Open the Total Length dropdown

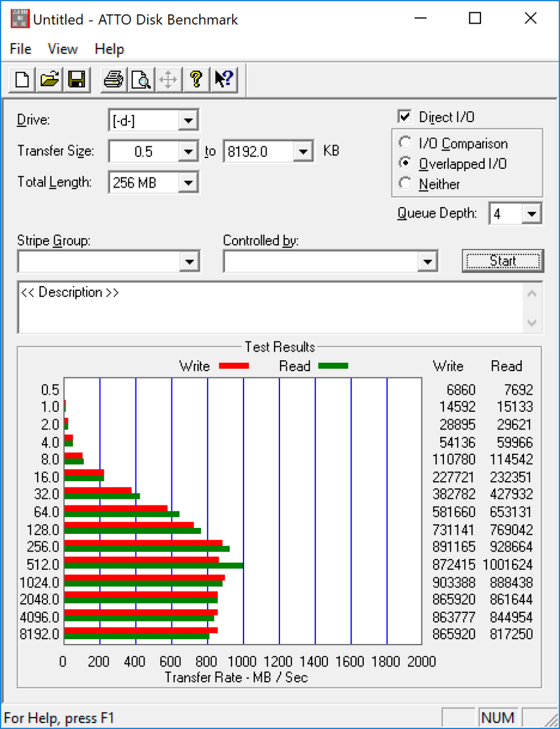pos(189,182)
